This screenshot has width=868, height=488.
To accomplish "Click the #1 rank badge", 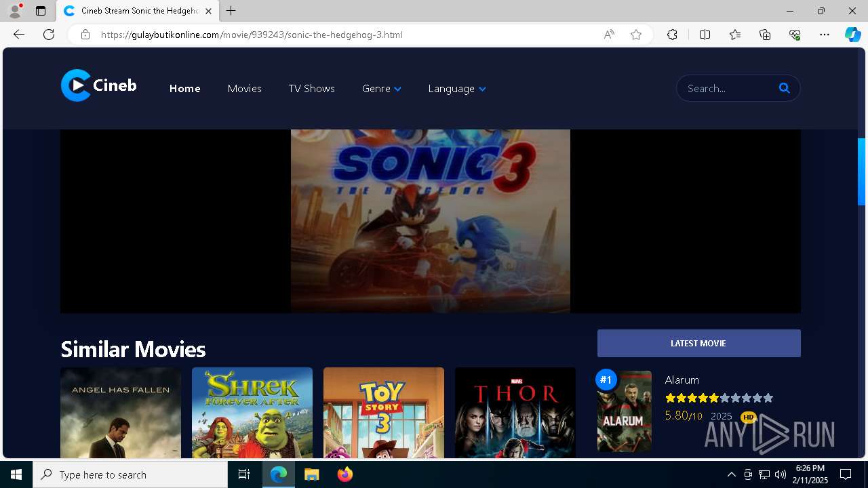I will pyautogui.click(x=606, y=380).
